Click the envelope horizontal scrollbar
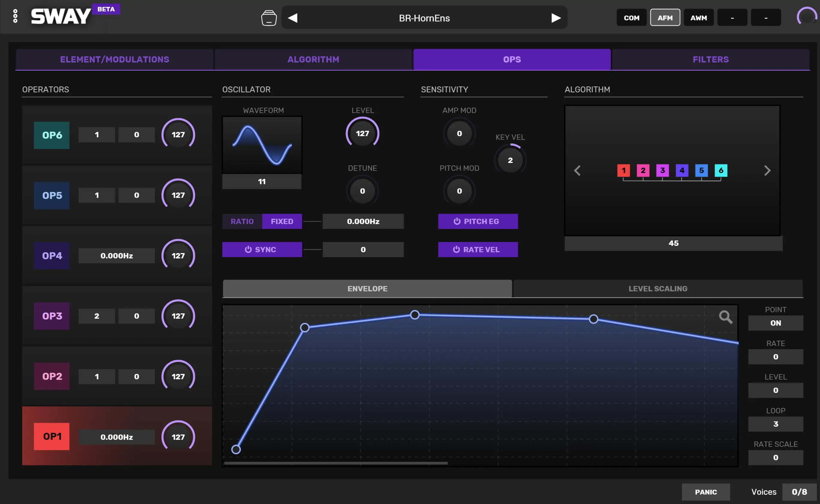Screen dimensions: 820x504 336,463
